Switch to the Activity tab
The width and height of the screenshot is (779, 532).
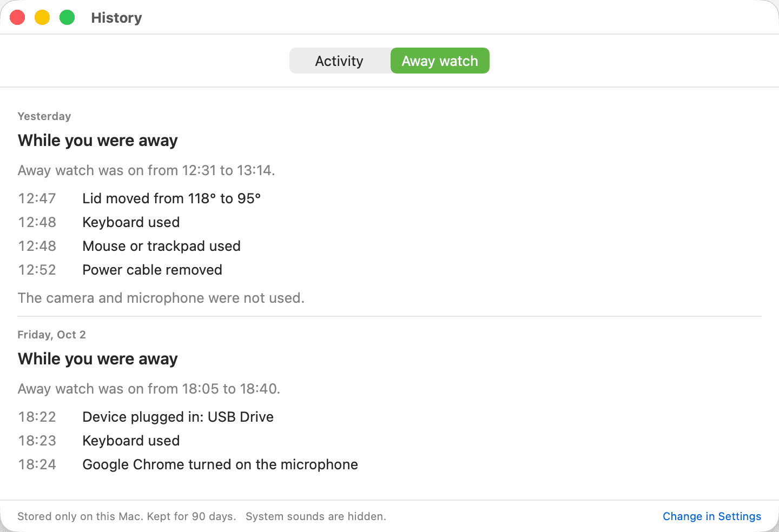[340, 61]
